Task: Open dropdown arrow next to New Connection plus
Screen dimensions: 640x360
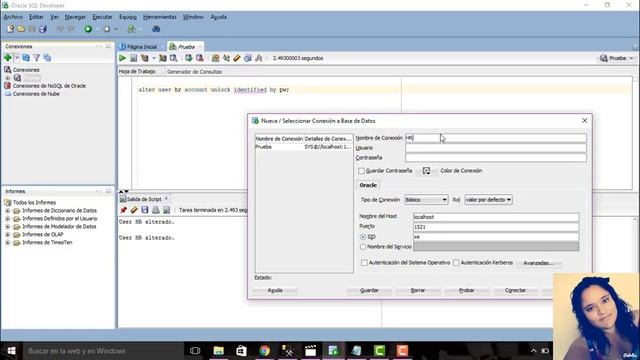Action: coord(17,58)
